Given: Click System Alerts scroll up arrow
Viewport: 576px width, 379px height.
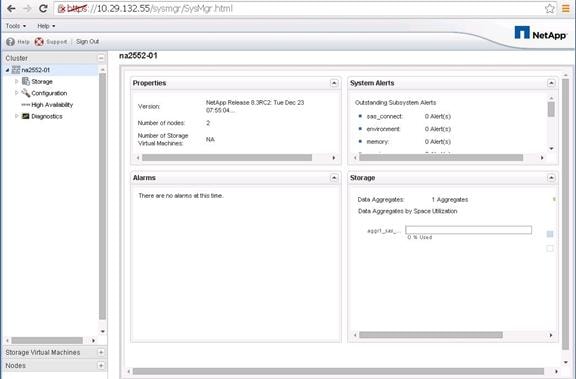Looking at the screenshot, I should (x=551, y=98).
